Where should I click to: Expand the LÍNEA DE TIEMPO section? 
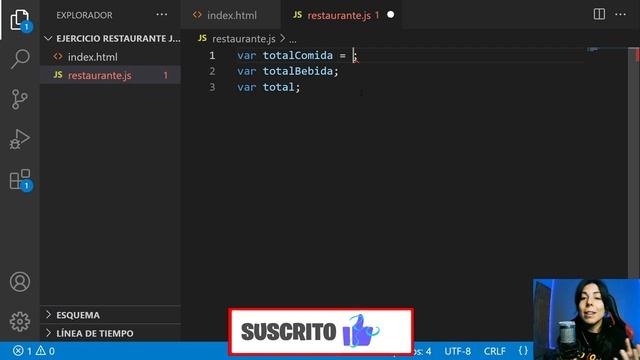(x=111, y=333)
